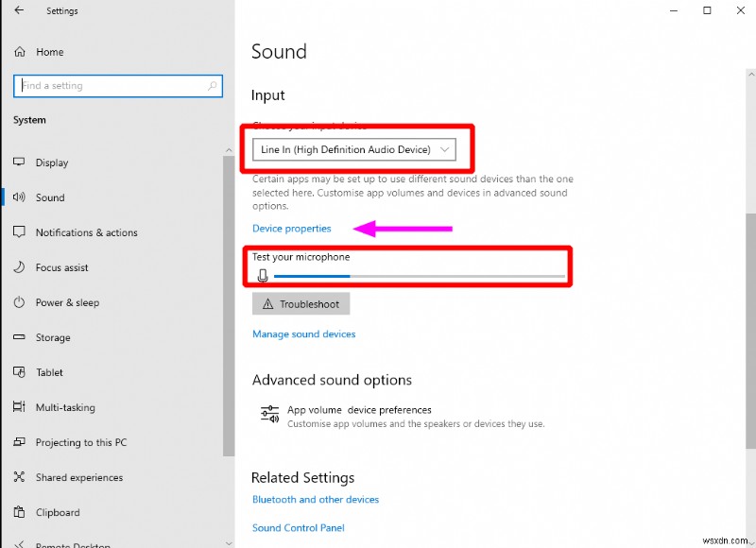Click the App volume mixer icon
756x548 pixels.
tap(269, 413)
